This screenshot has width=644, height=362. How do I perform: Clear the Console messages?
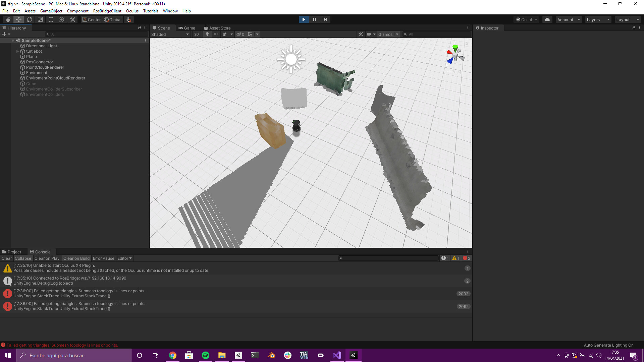tap(6, 258)
